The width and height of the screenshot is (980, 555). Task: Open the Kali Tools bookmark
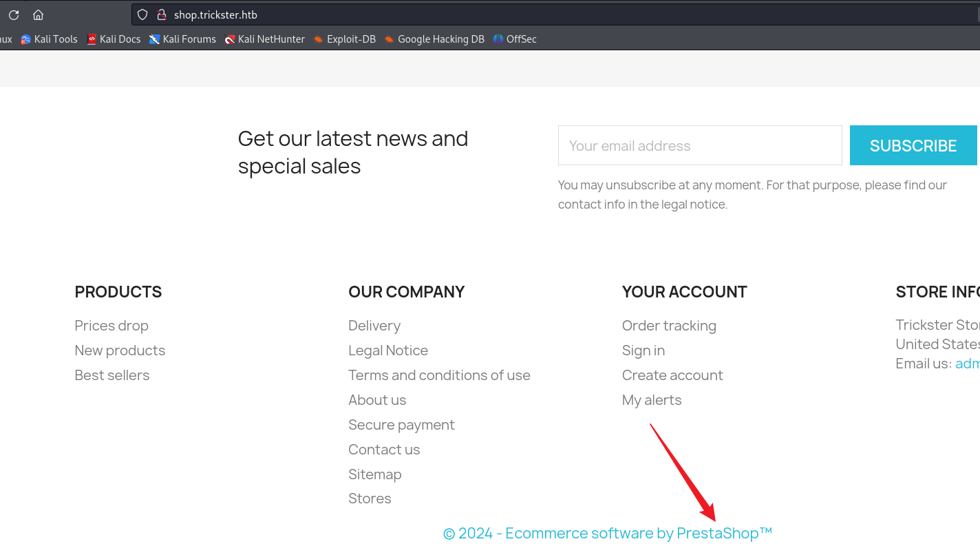pyautogui.click(x=49, y=39)
